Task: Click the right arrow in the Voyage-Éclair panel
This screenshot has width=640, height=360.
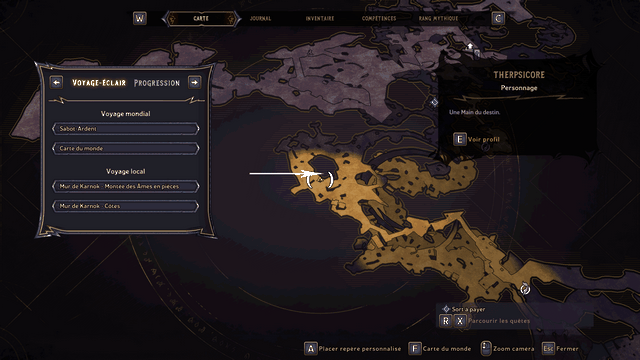Action: point(195,82)
